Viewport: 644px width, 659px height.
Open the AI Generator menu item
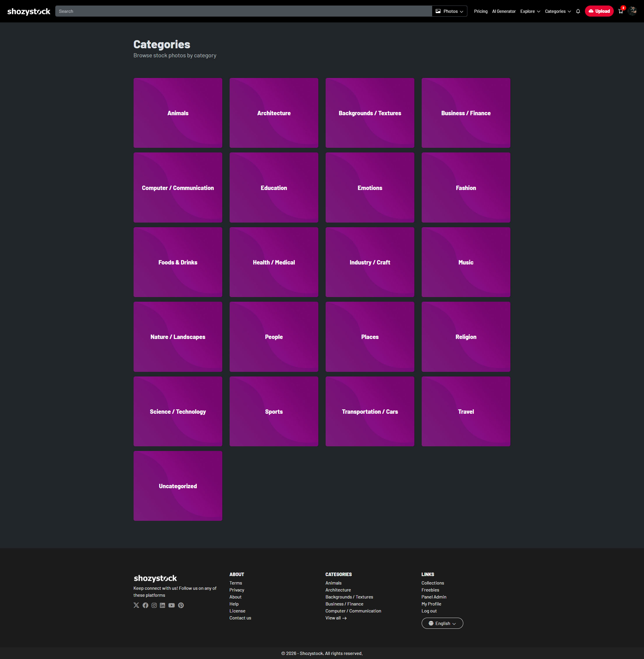click(x=503, y=11)
